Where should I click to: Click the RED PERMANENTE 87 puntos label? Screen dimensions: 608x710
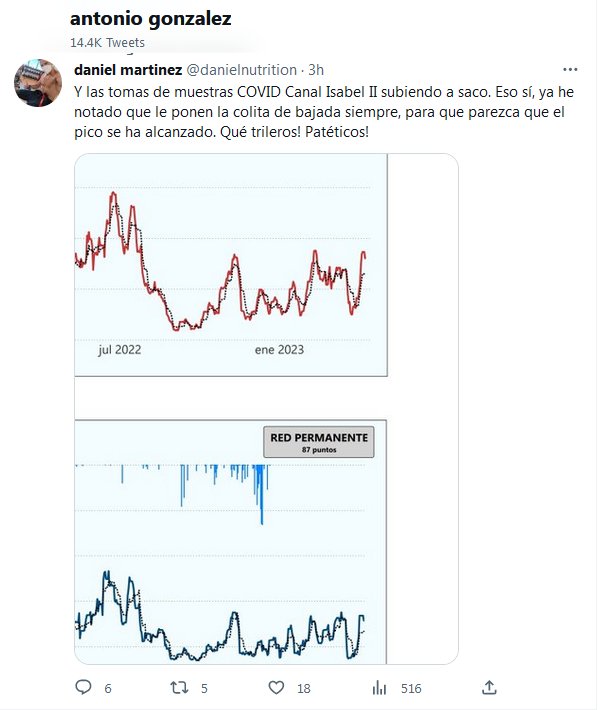coord(320,442)
